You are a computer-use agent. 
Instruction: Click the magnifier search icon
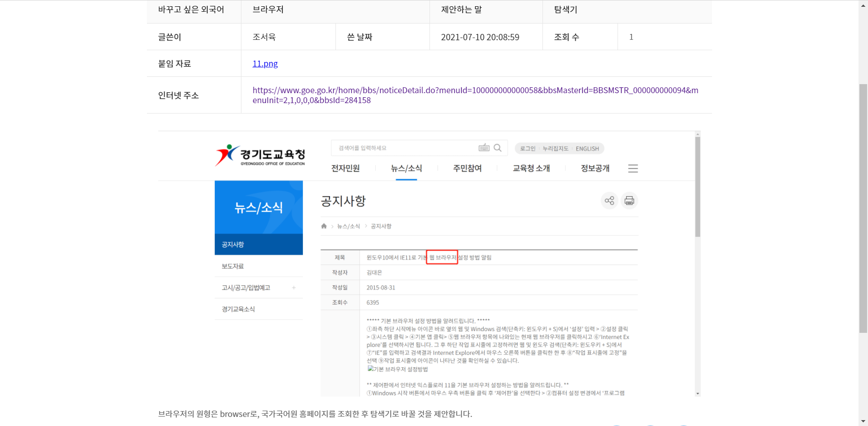point(497,148)
